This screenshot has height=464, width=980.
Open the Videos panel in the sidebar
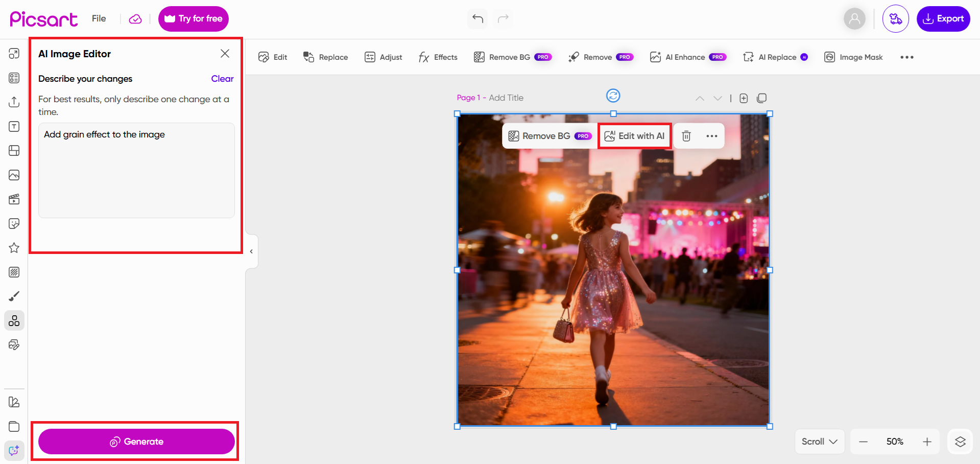[14, 199]
